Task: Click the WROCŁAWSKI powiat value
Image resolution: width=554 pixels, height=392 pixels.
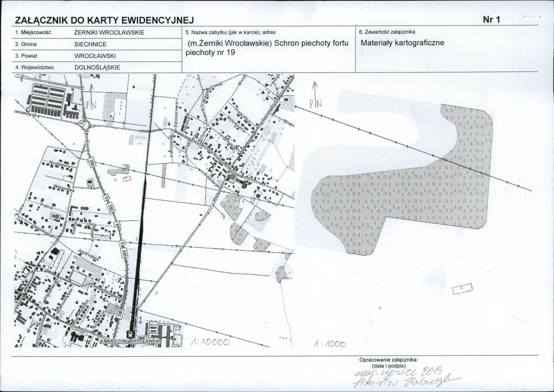Action: pos(95,55)
